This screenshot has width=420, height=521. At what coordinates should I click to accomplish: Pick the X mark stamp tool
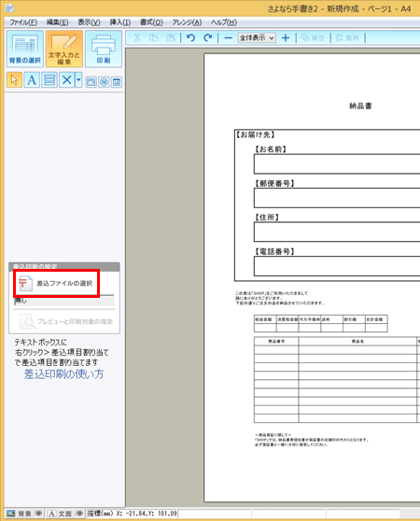coord(67,79)
